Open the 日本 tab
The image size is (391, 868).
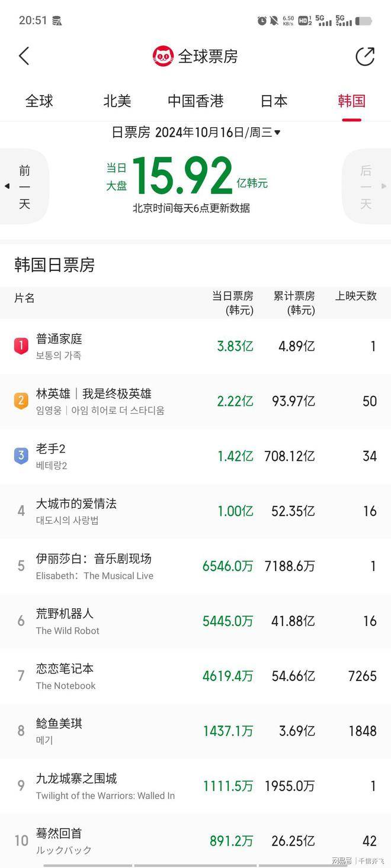coord(274,101)
